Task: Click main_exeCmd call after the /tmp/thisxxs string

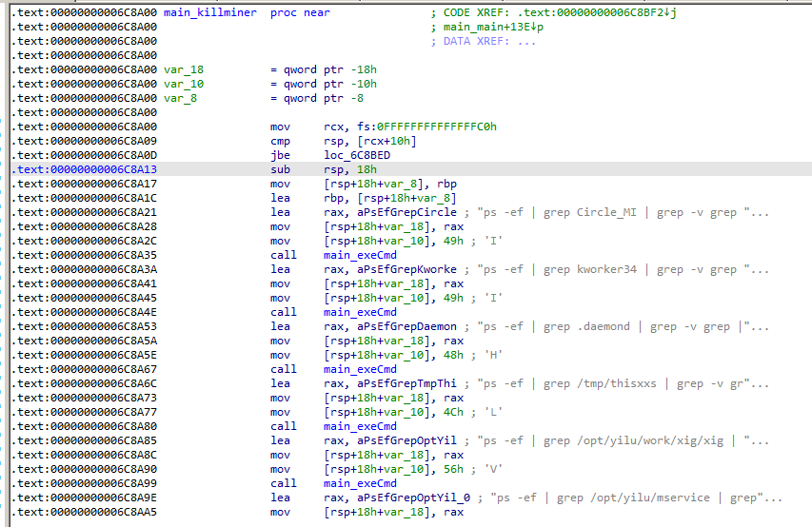Action: (x=360, y=426)
